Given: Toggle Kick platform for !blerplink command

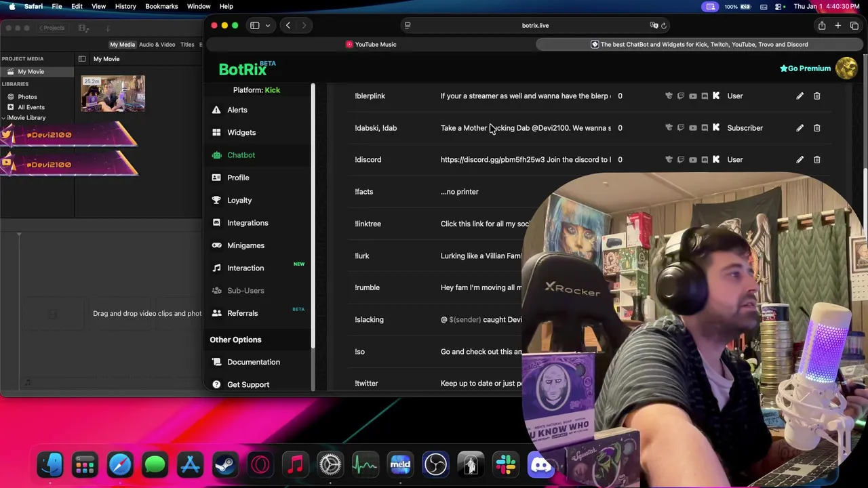Looking at the screenshot, I should point(716,96).
